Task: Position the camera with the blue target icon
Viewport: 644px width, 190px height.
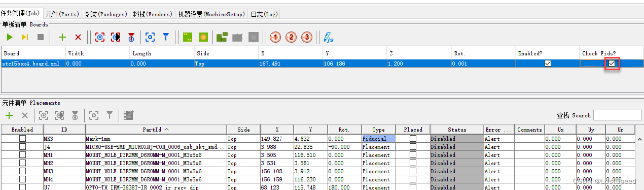Action: pyautogui.click(x=150, y=37)
